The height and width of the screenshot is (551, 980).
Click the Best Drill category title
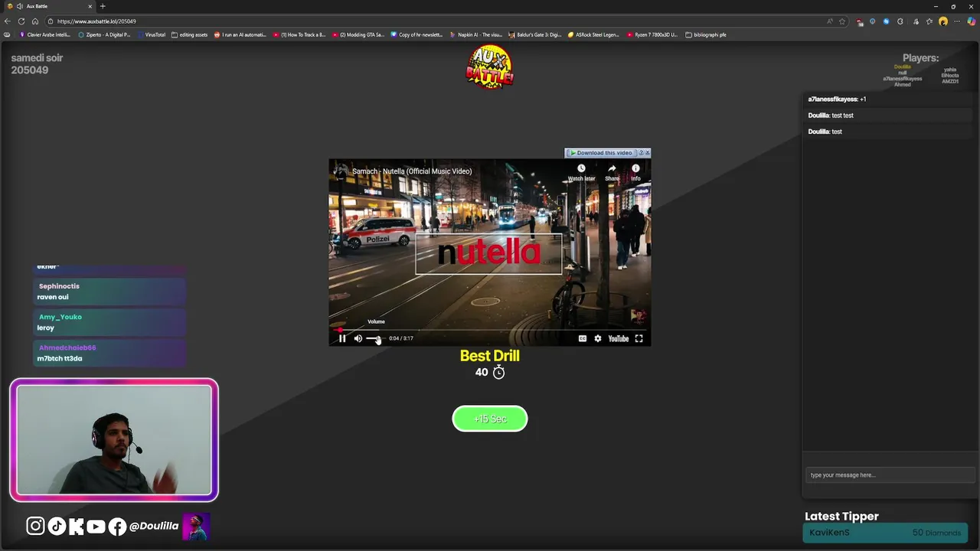click(490, 356)
